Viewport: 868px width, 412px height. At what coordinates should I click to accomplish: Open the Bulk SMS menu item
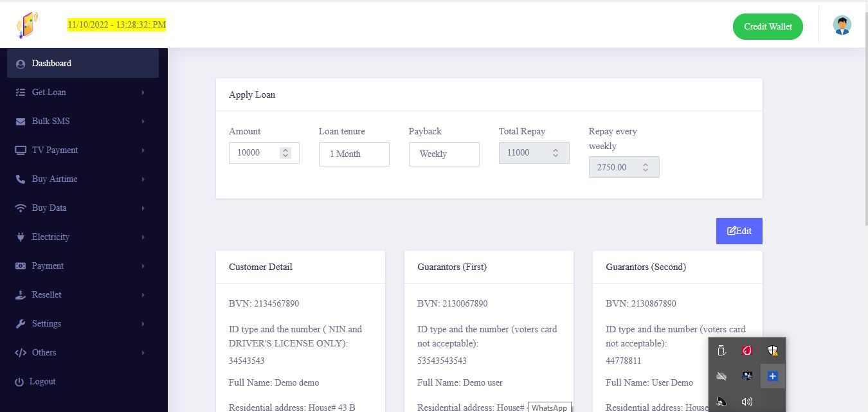click(83, 121)
